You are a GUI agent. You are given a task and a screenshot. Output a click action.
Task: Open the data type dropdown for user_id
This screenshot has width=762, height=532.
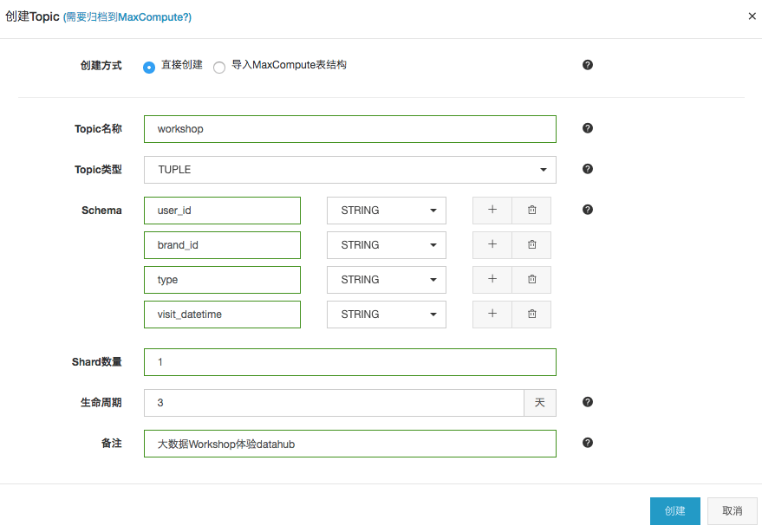[386, 211]
